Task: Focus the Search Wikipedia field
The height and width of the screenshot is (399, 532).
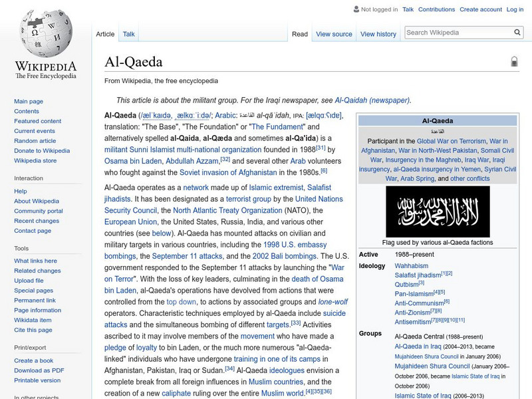Action: tap(460, 33)
